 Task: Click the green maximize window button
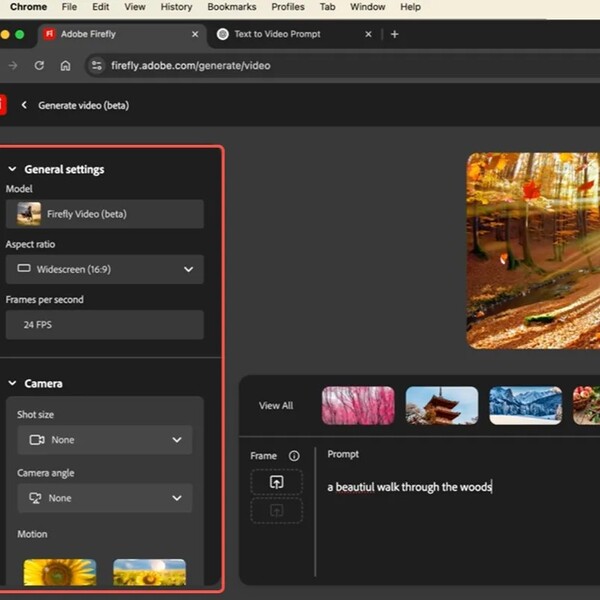tap(20, 34)
